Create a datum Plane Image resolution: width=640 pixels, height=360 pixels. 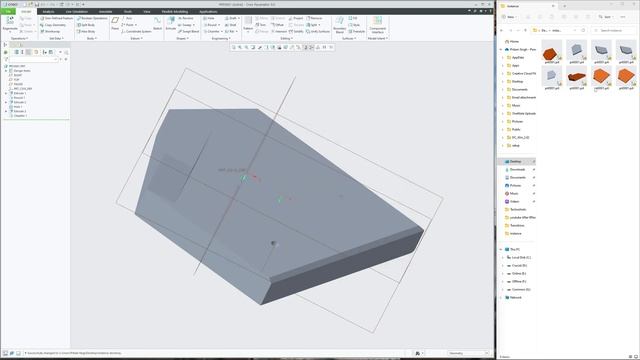coord(115,23)
